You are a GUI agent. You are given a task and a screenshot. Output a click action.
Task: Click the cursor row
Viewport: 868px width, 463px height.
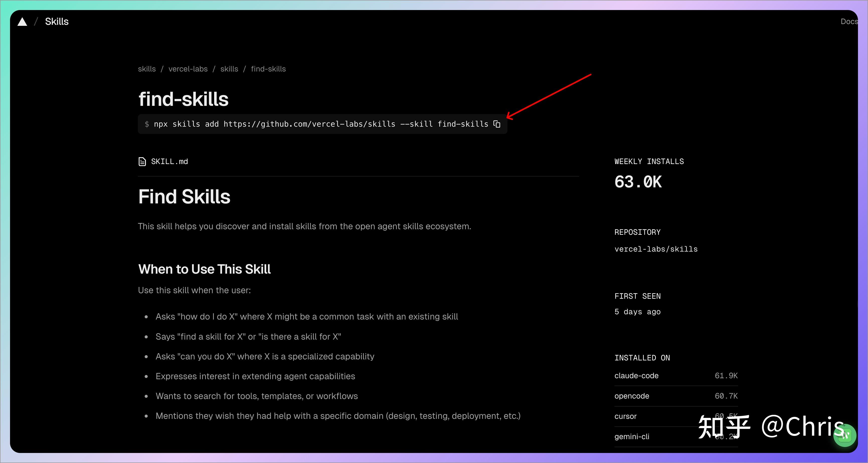click(x=676, y=416)
